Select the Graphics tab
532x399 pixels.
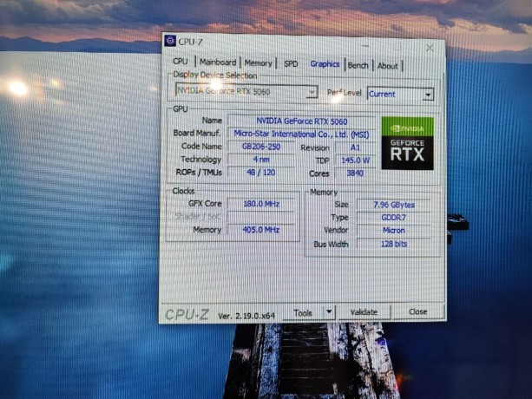pos(325,64)
